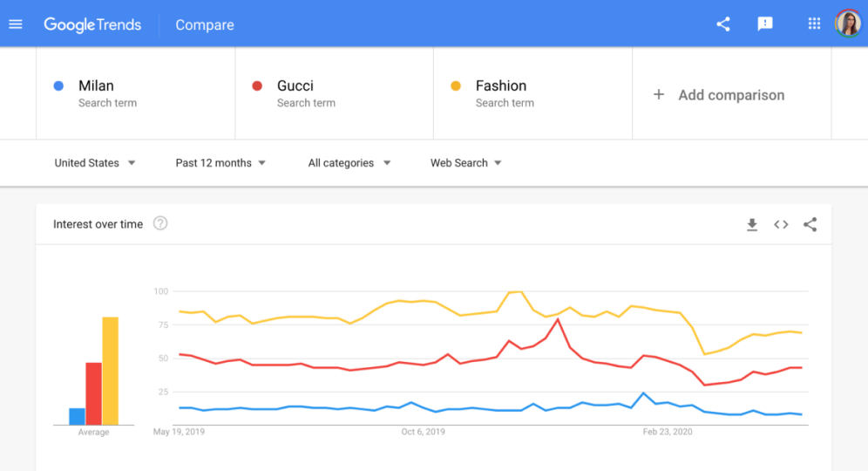The image size is (868, 471).
Task: Click the red Gucci peak on chart
Action: point(558,320)
